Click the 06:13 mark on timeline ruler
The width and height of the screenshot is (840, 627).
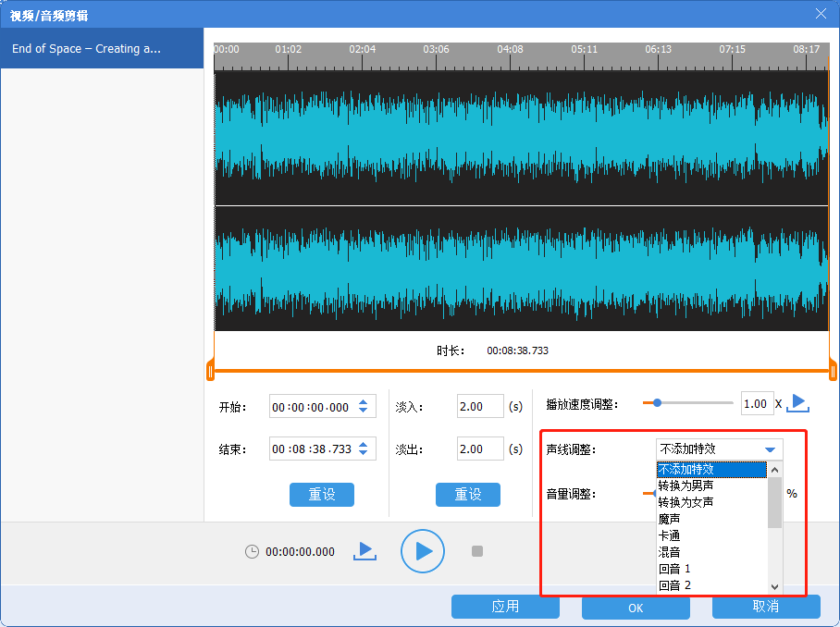point(658,49)
